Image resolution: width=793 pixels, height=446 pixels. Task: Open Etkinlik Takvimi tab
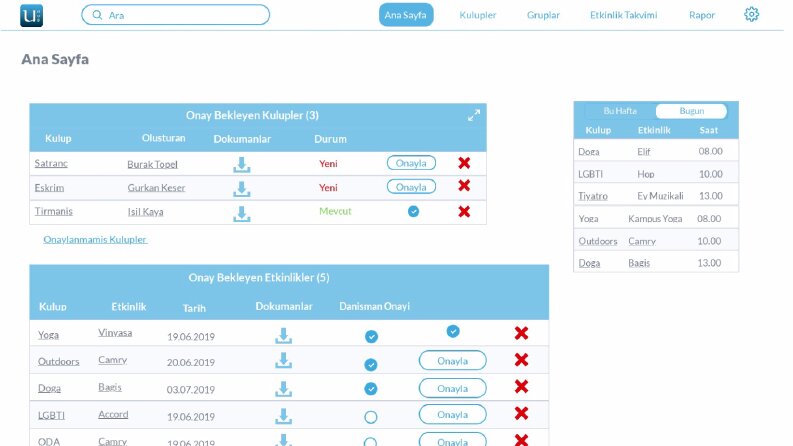624,15
